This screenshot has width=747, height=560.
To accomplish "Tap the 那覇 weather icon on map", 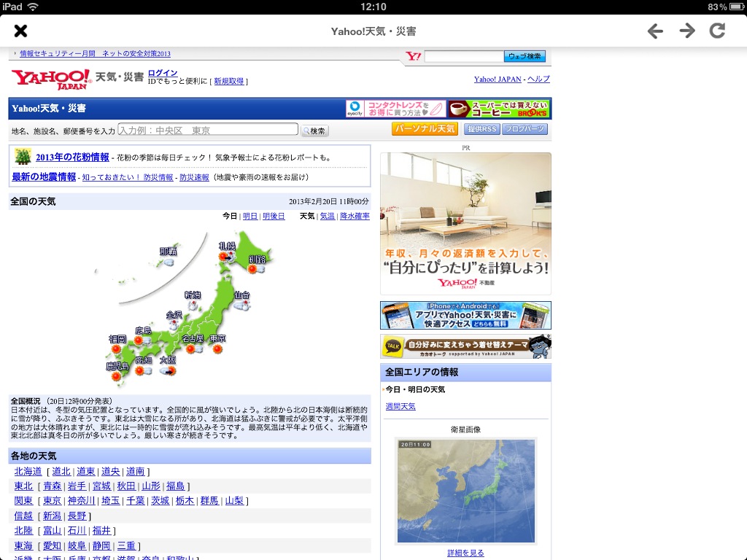I will [168, 262].
